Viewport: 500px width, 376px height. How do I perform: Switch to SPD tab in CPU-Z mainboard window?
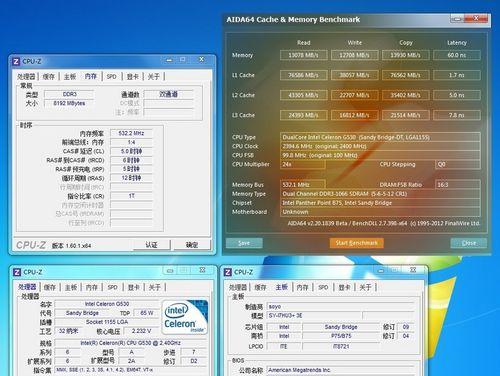click(x=323, y=287)
